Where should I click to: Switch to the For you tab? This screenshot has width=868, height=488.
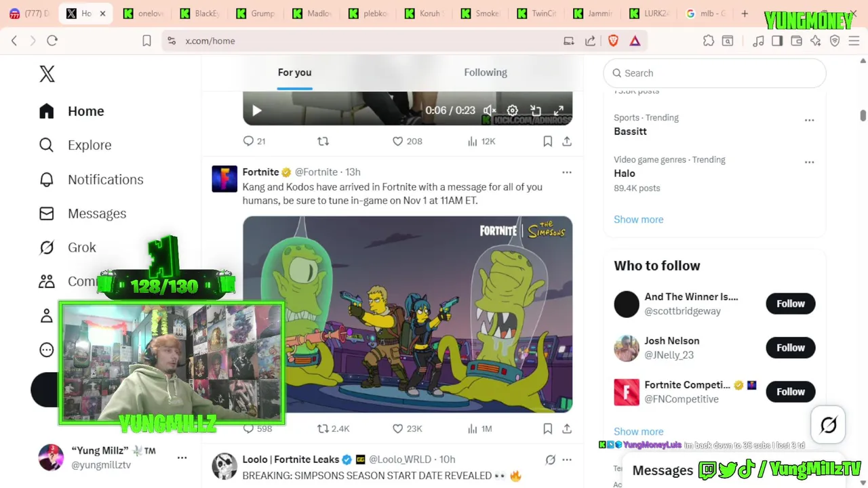tap(294, 73)
